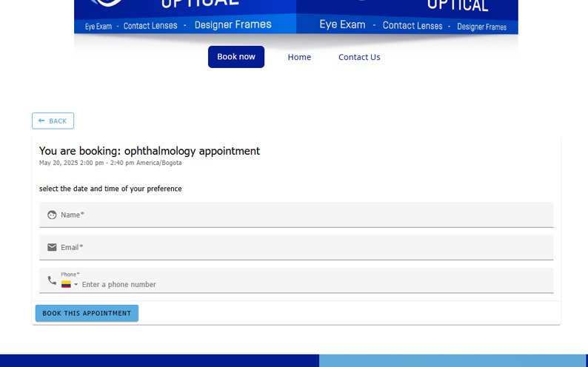588x367 pixels.
Task: Select the Colombia flag icon
Action: (x=66, y=284)
